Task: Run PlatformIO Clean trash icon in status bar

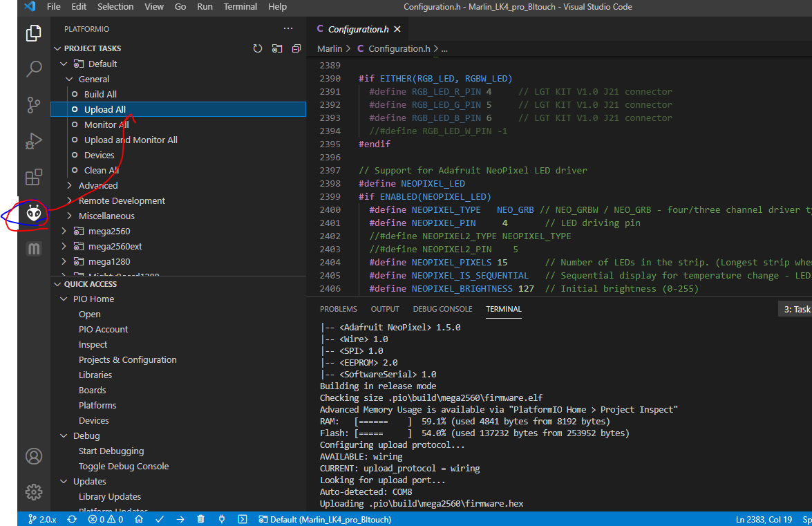Action: (201, 519)
